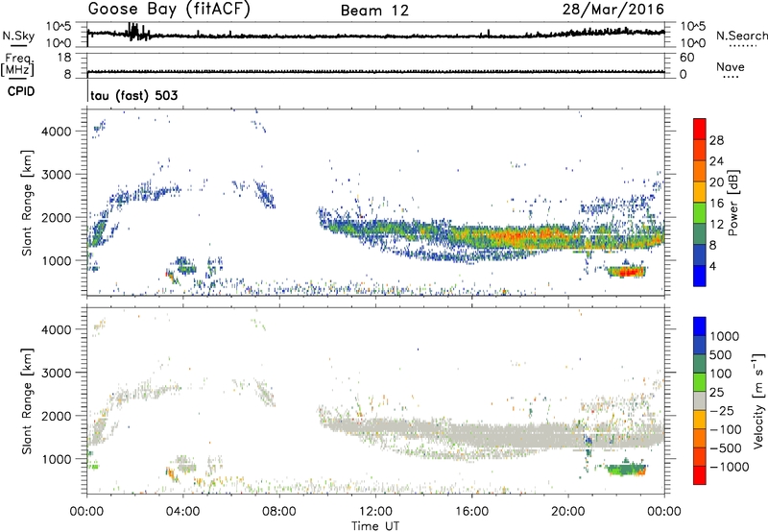Click the blue bottom of power colorbar
This screenshot has height=532, width=768.
700,276
